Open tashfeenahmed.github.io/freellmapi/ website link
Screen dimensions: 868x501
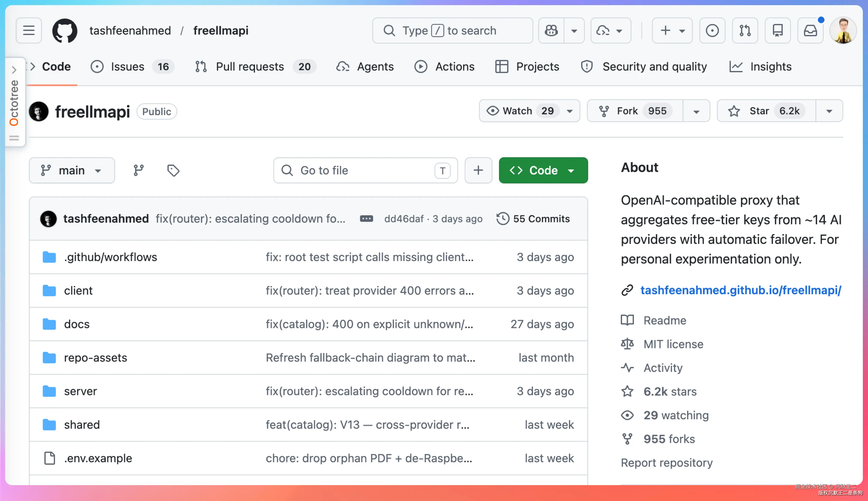[x=741, y=290]
